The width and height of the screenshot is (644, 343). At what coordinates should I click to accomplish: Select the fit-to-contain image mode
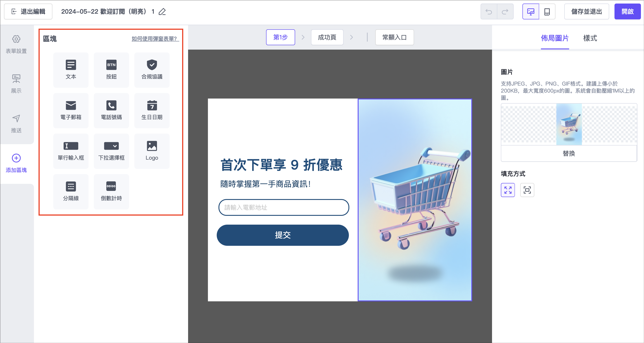point(527,190)
